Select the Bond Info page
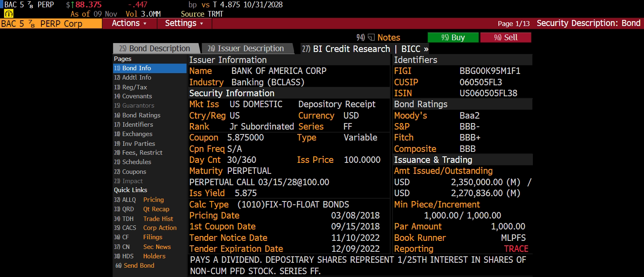This screenshot has height=277, width=644. 150,68
